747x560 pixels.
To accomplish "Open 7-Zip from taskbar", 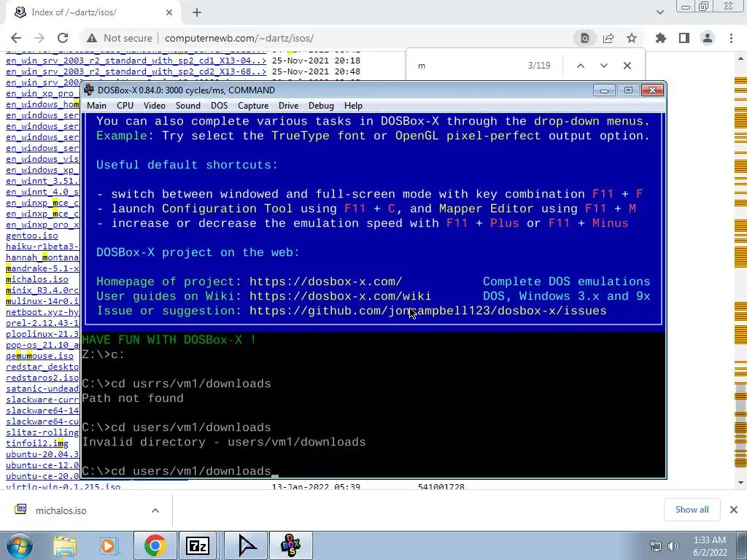I will click(x=198, y=545).
